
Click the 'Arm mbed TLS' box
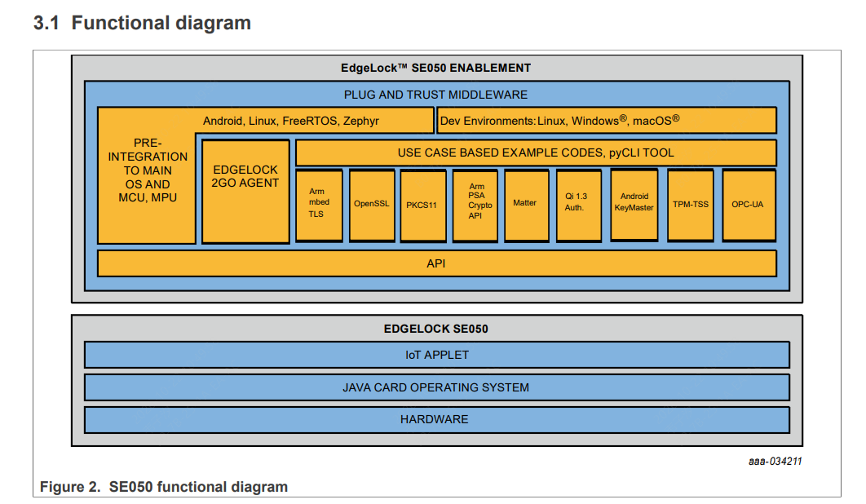coord(319,206)
